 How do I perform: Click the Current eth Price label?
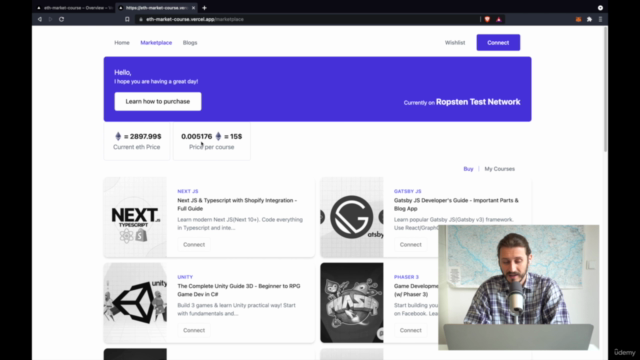coord(136,147)
